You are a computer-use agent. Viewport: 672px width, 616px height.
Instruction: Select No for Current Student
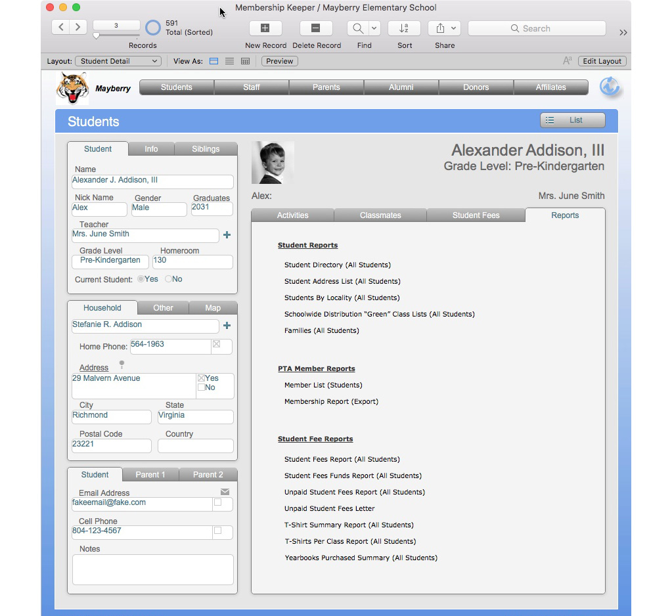(x=168, y=279)
